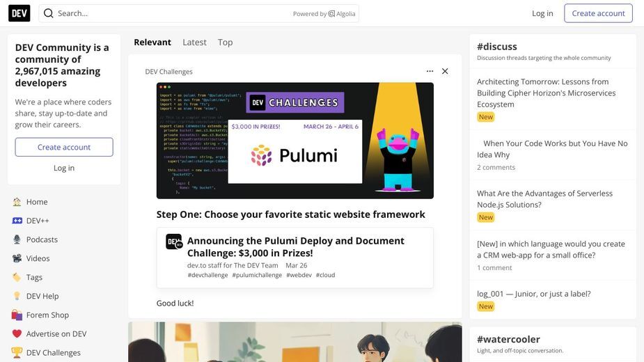The height and width of the screenshot is (362, 644).
Task: Click the Forem Shop bag icon
Action: coord(17,315)
